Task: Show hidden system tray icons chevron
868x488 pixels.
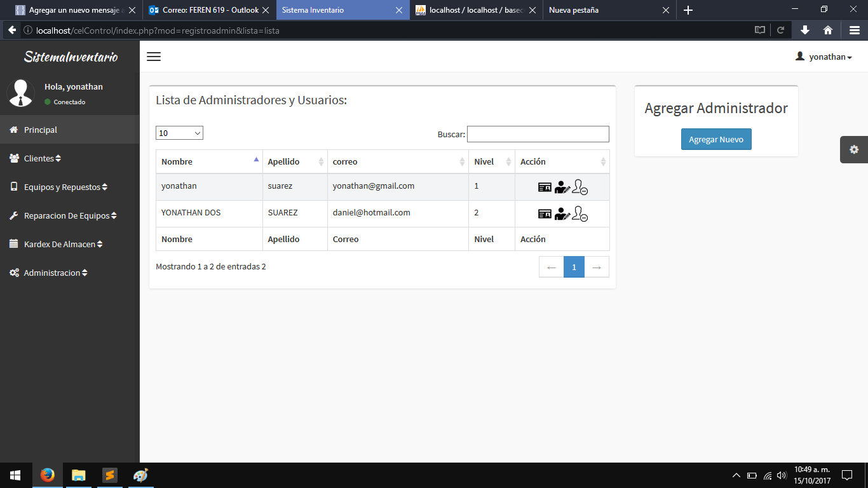Action: coord(736,475)
